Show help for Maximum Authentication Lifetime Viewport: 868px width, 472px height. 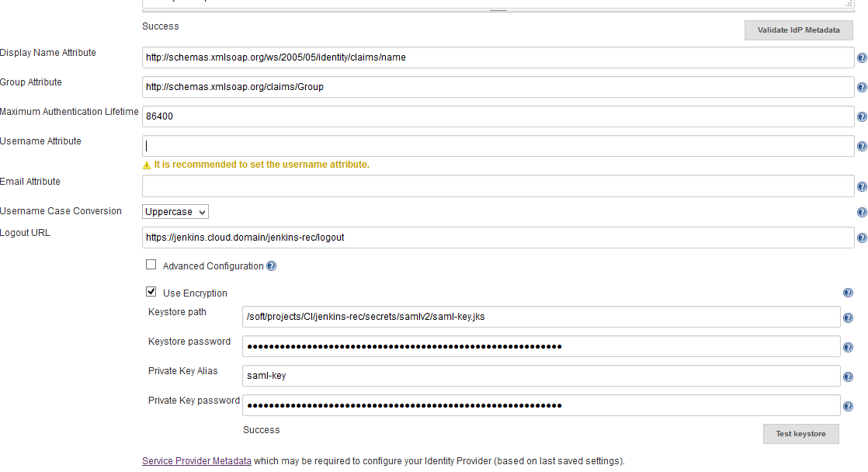click(862, 117)
